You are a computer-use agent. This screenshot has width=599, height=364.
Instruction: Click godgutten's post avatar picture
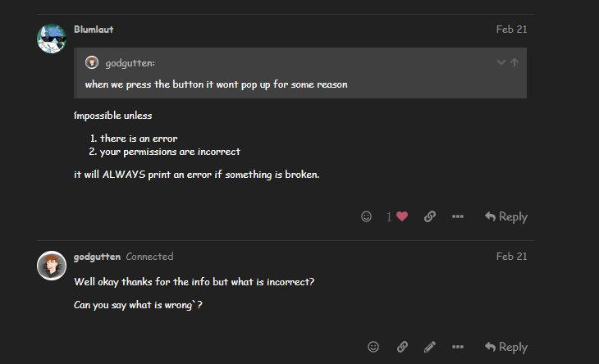tap(52, 266)
